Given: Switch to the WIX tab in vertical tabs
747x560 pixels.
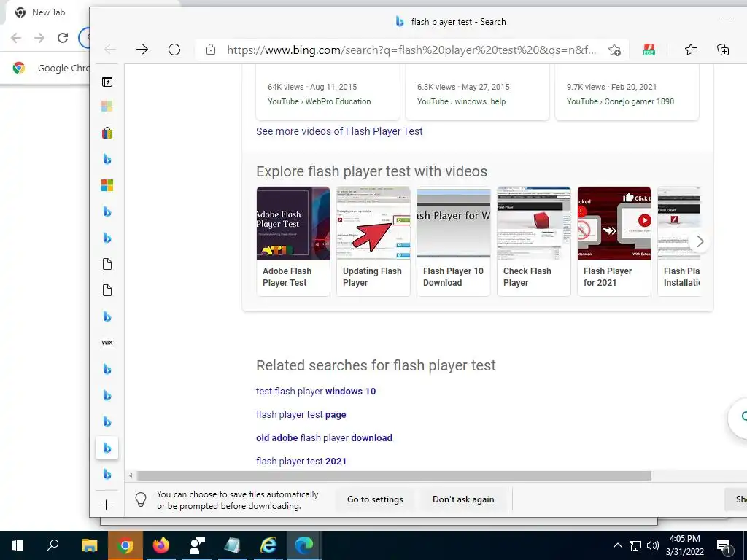Looking at the screenshot, I should pyautogui.click(x=107, y=343).
